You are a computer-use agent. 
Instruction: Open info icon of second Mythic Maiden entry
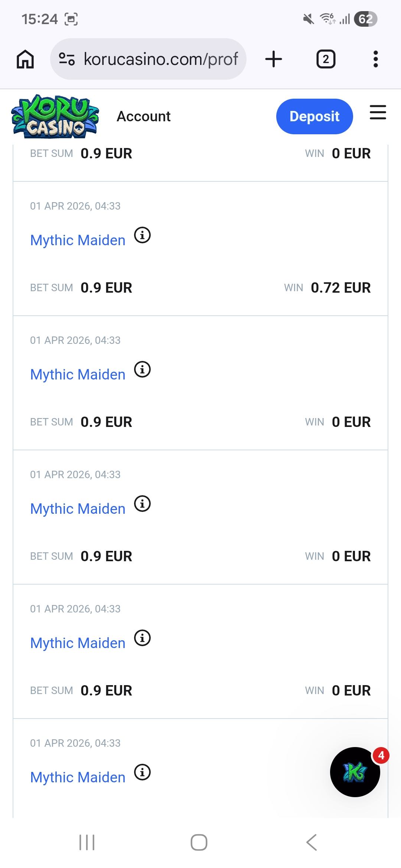[142, 369]
